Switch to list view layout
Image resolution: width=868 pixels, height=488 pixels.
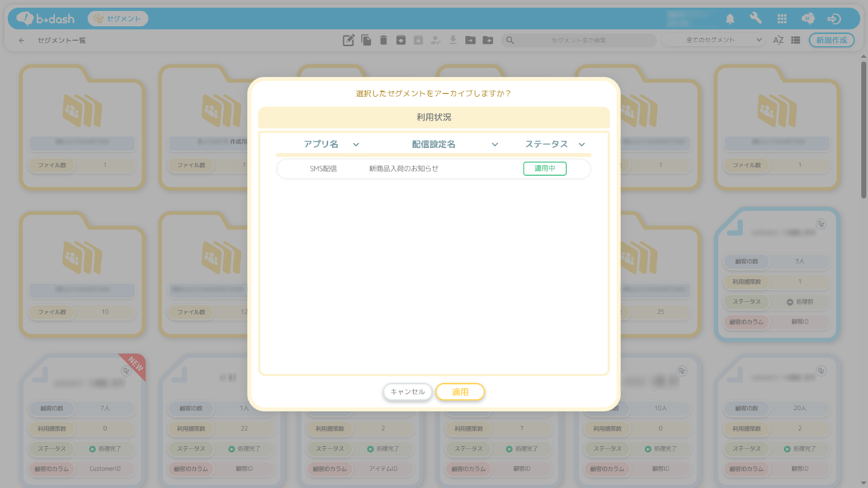796,41
